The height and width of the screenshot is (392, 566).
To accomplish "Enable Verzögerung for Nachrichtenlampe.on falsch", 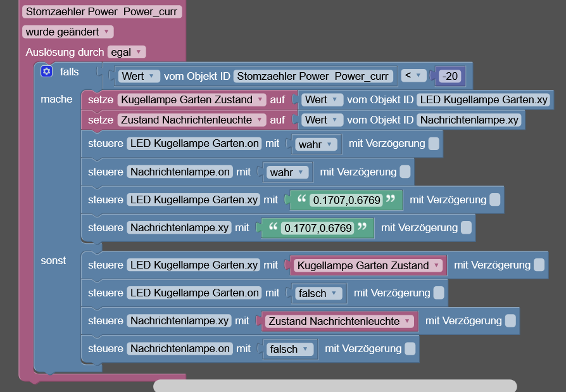I will [x=410, y=349].
